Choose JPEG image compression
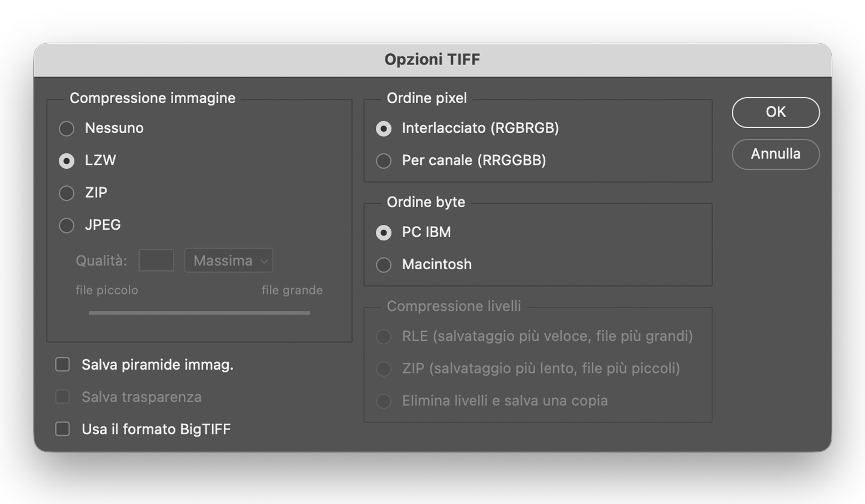 point(67,225)
